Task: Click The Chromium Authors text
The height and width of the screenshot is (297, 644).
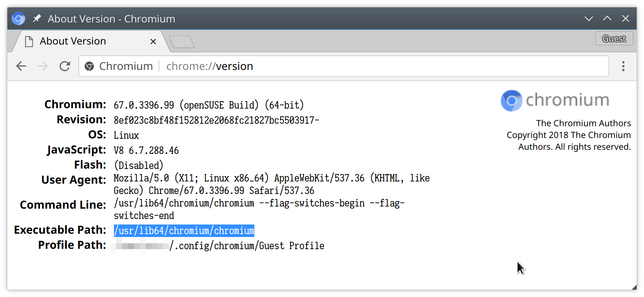Action: tap(583, 123)
